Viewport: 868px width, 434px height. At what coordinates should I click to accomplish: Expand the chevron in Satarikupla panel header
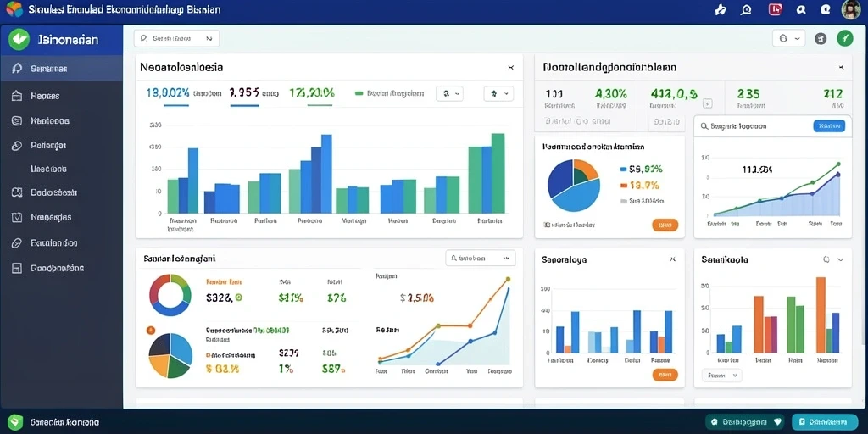coord(840,259)
